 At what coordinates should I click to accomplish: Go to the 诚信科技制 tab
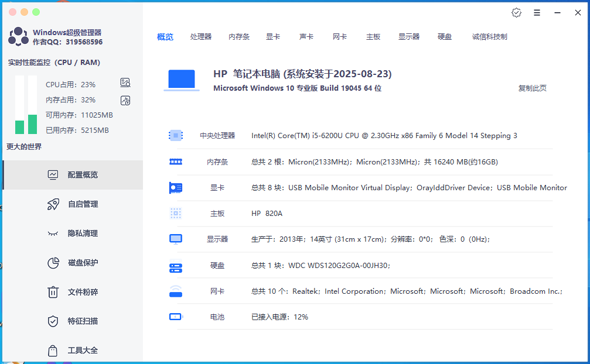(x=489, y=37)
